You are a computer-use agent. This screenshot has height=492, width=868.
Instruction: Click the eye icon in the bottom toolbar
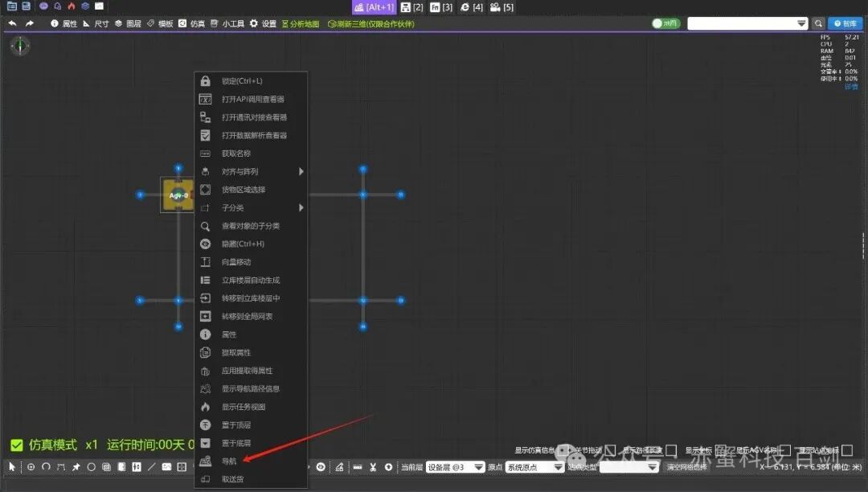321,467
